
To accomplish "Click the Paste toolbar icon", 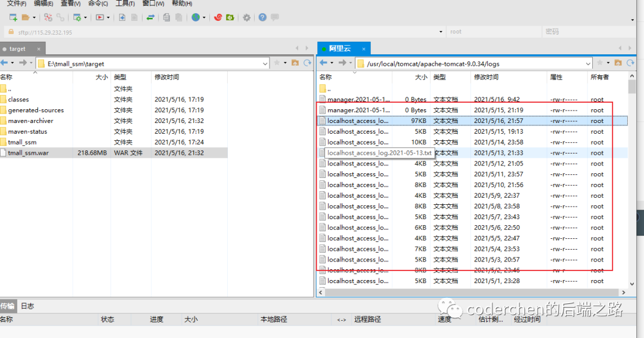I will coord(179,17).
